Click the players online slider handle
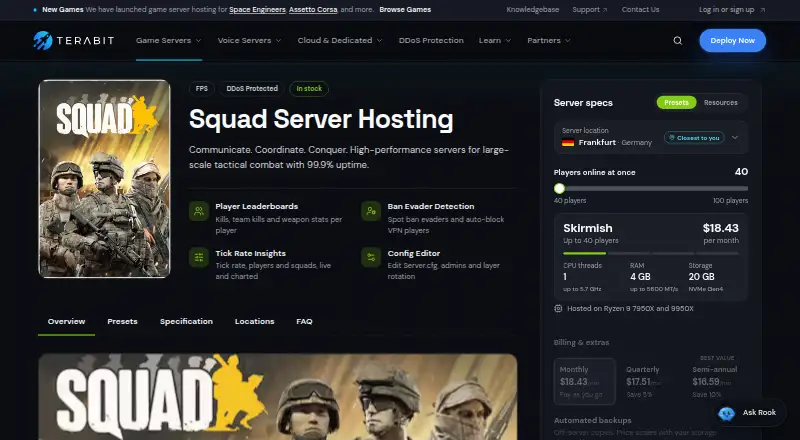800x440 pixels. [x=559, y=188]
